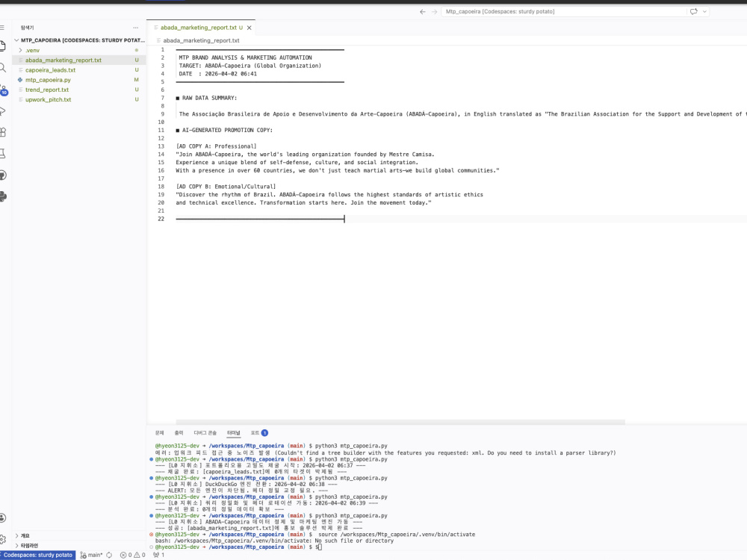The height and width of the screenshot is (560, 747).
Task: Open Explorer more actions ellipsis
Action: (x=136, y=28)
